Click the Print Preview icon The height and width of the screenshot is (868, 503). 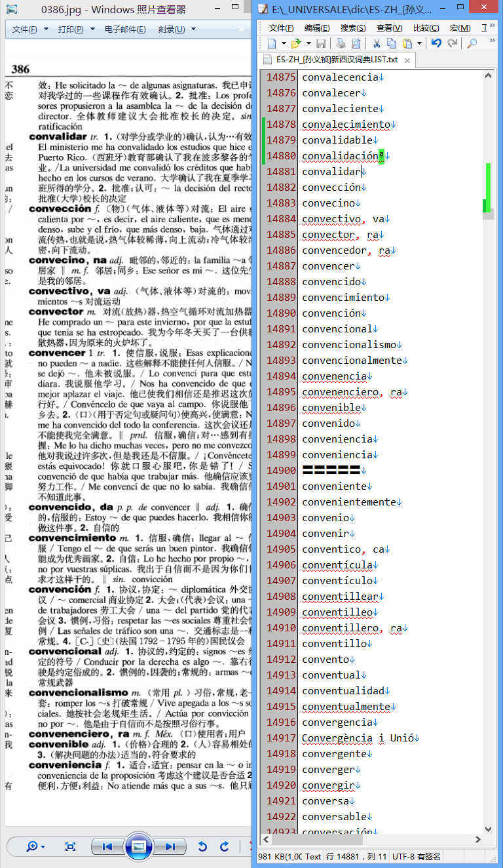pyautogui.click(x=356, y=43)
